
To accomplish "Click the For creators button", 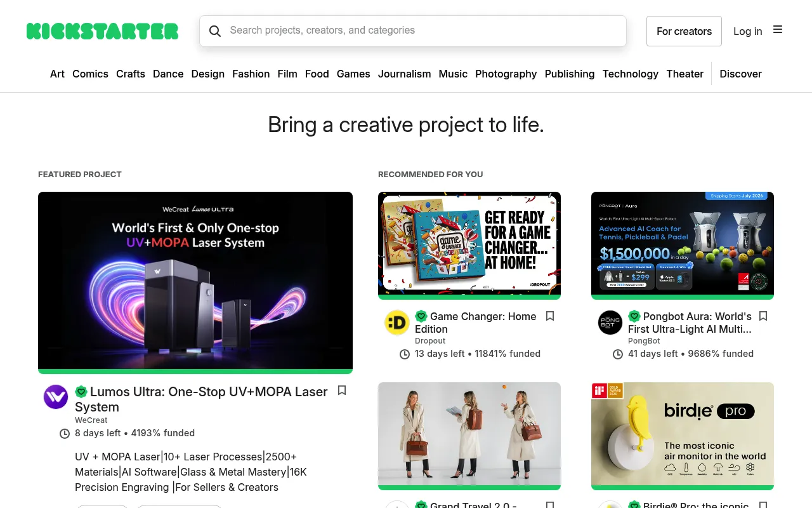I will coord(684,31).
